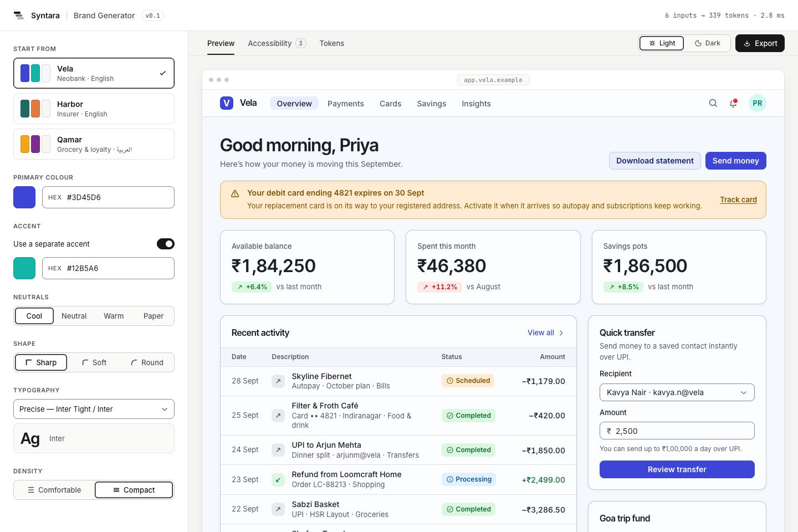Select the Harbor Insurer preset
798x532 pixels.
coord(94,109)
